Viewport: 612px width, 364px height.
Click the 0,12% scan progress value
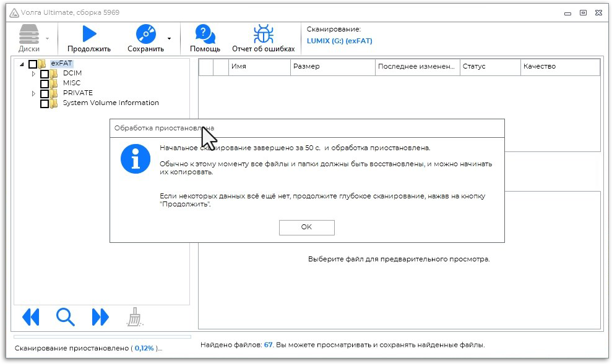coord(144,348)
